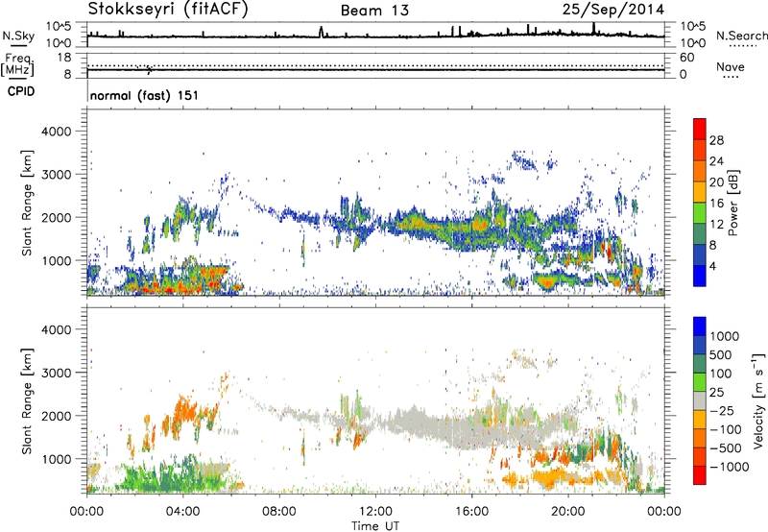
Task: Click the date "25/Sep/2014"
Action: 613,10
